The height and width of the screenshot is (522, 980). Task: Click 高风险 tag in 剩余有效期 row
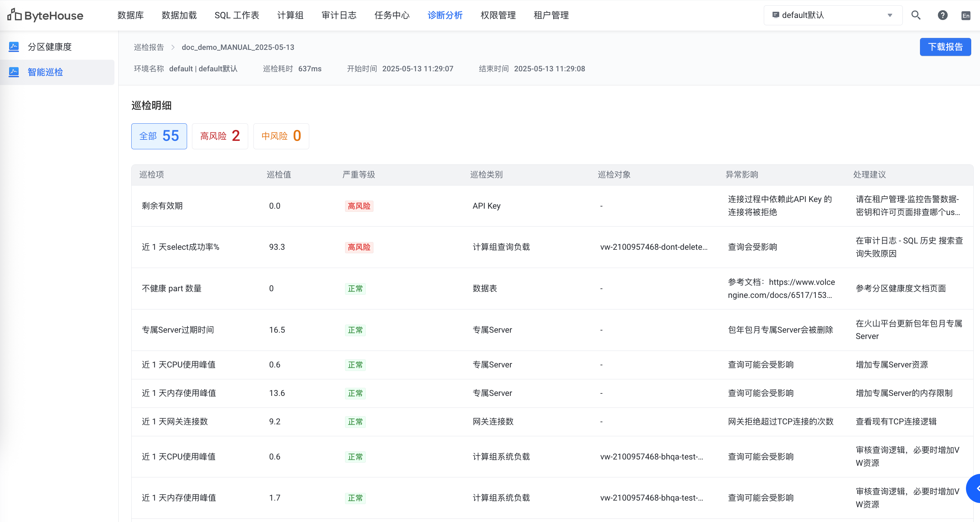[x=359, y=206]
